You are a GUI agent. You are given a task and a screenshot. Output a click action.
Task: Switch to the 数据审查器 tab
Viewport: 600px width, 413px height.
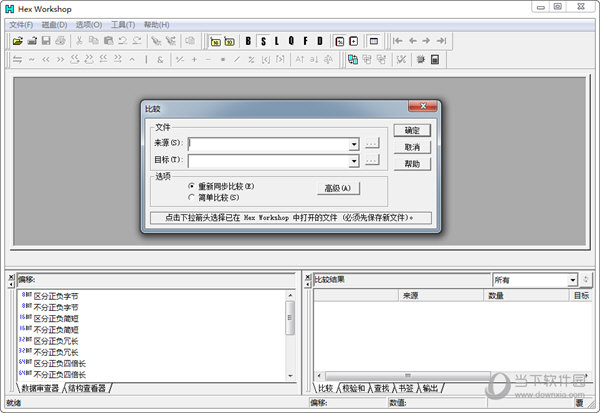[40, 388]
